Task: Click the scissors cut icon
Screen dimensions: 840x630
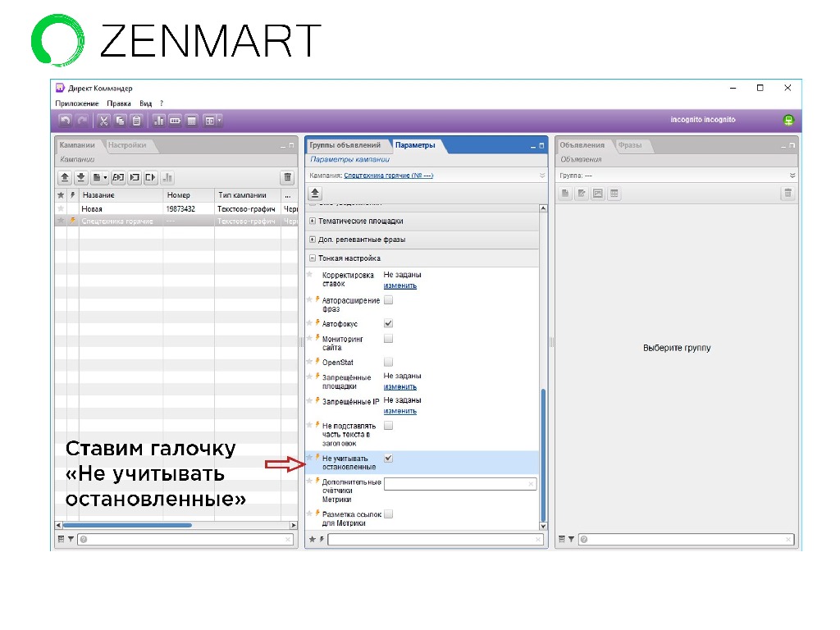Action: tap(103, 121)
